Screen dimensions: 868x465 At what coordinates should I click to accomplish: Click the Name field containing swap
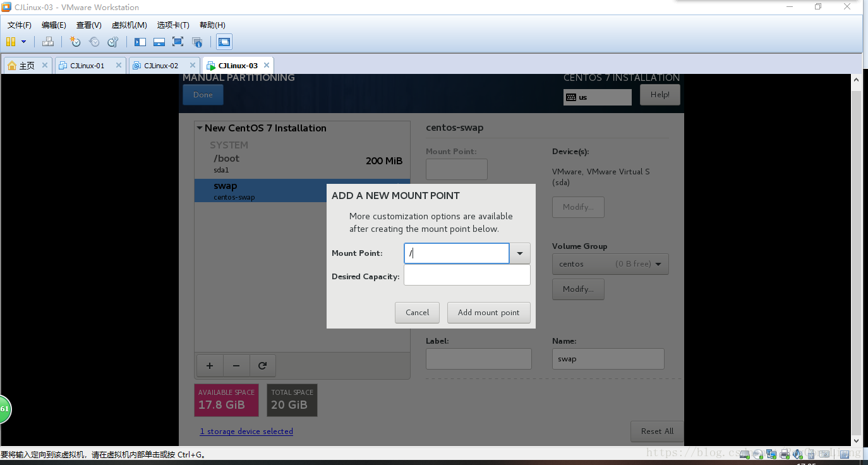coord(608,359)
